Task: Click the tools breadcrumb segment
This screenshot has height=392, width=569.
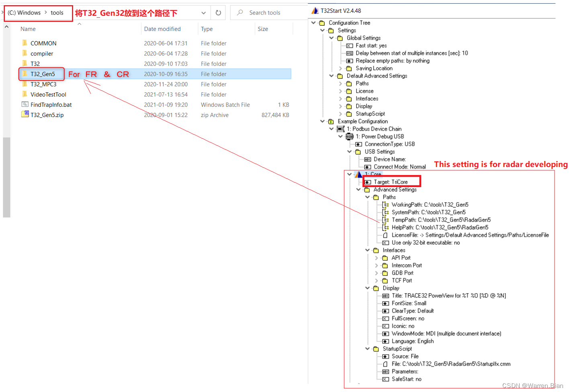Action: click(x=57, y=13)
